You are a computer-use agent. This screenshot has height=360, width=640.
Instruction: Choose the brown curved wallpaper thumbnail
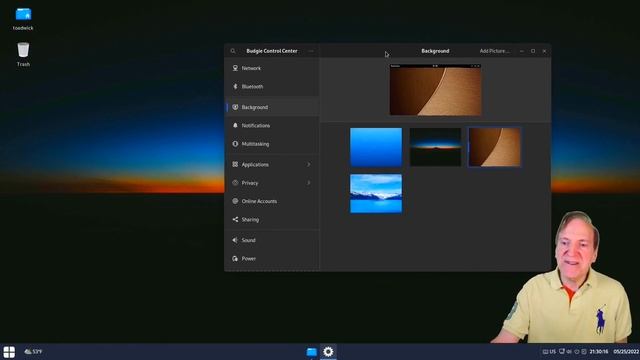pos(495,147)
